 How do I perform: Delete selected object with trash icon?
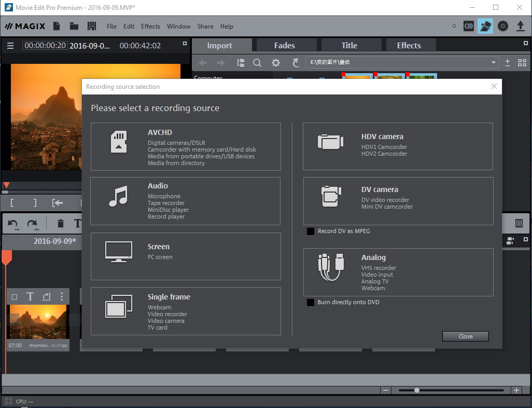pyautogui.click(x=60, y=223)
